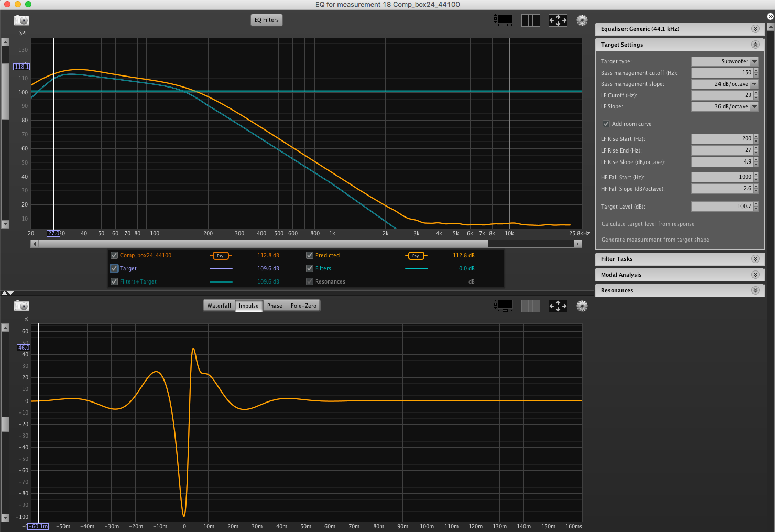Toggle Resonances trace checkbox
The image size is (775, 532).
[310, 281]
